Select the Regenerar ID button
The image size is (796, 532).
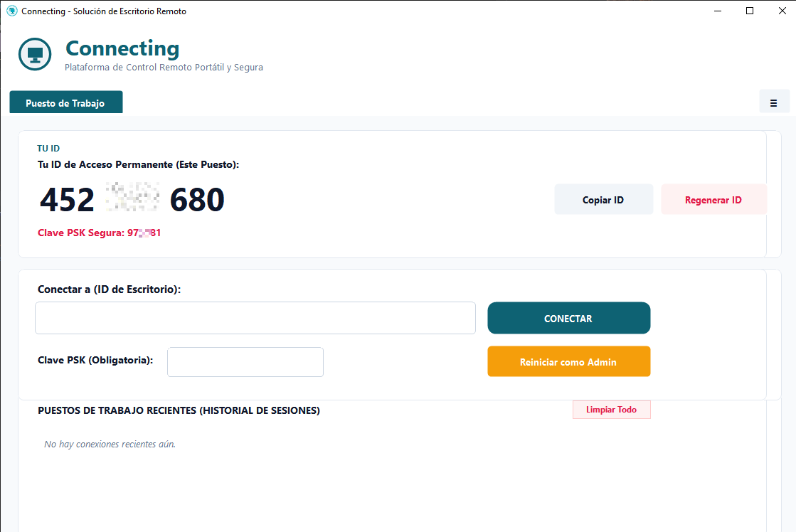(713, 199)
